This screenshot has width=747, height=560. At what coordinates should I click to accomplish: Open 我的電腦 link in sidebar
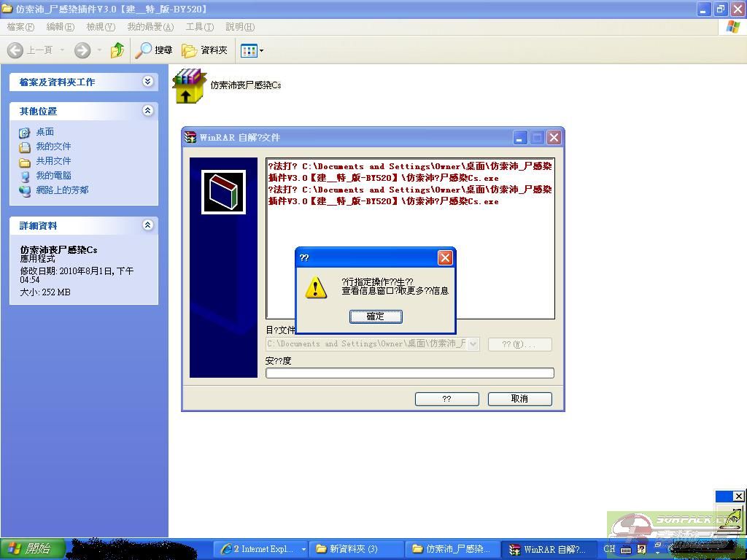click(x=53, y=176)
